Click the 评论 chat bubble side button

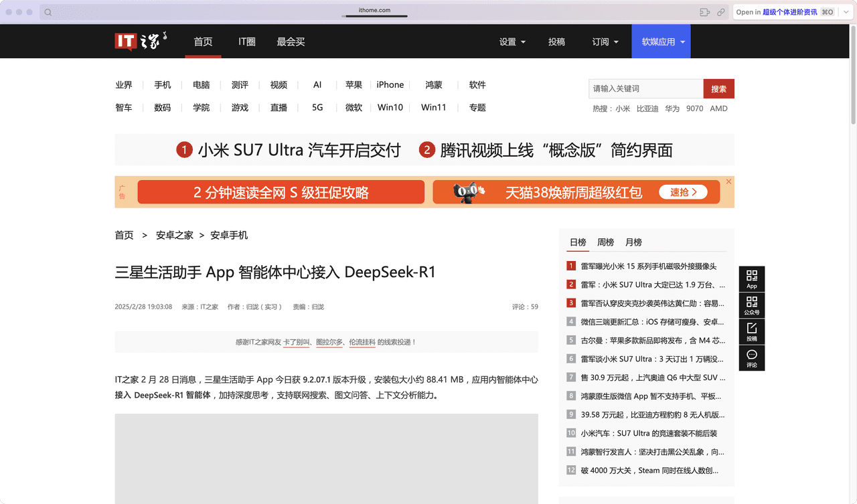752,357
